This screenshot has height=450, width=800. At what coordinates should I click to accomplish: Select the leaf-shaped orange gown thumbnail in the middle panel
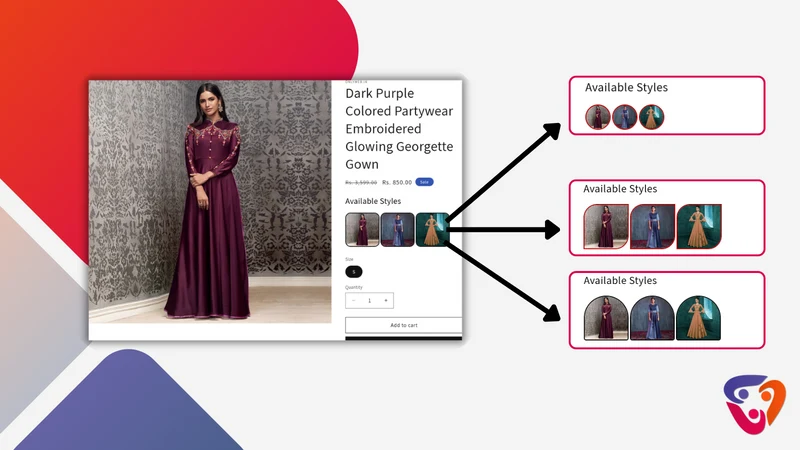(x=699, y=227)
